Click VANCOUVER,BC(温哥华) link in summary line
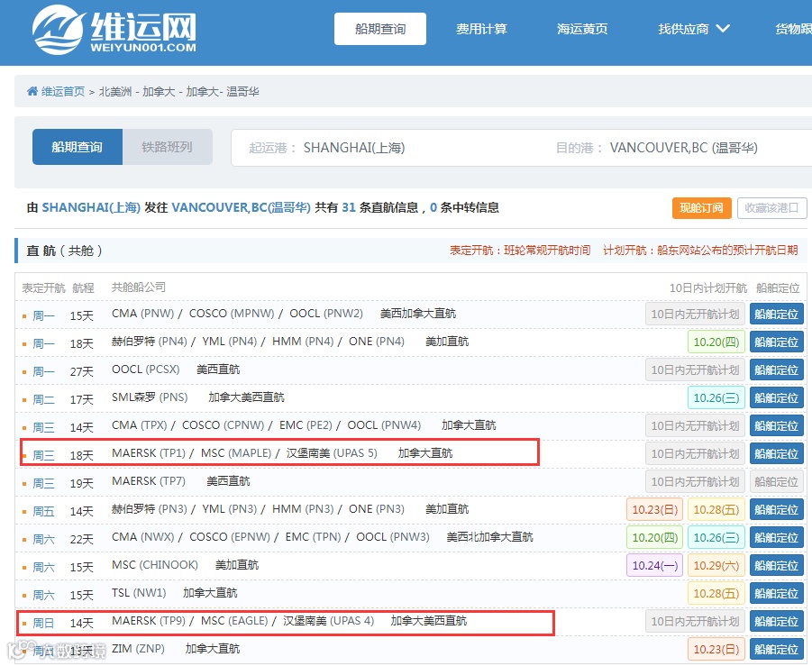 (x=241, y=208)
